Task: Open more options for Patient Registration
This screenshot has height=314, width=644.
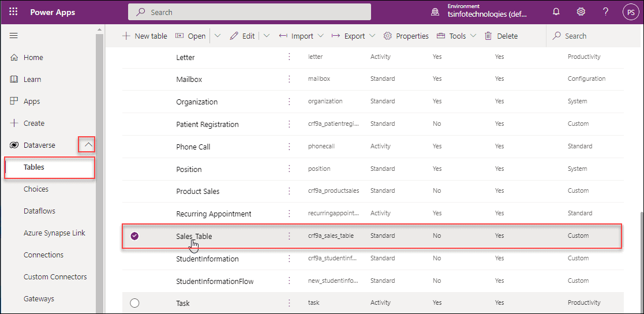Action: 290,124
